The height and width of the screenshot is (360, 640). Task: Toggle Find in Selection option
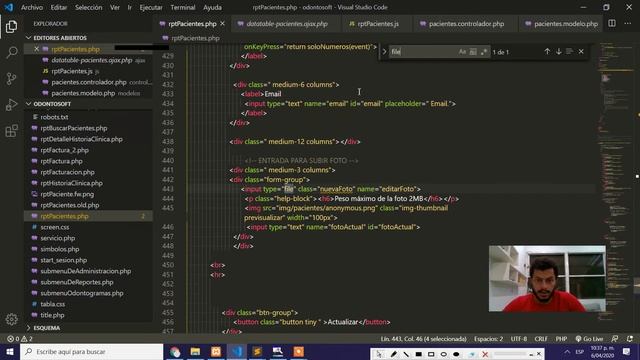point(569,51)
